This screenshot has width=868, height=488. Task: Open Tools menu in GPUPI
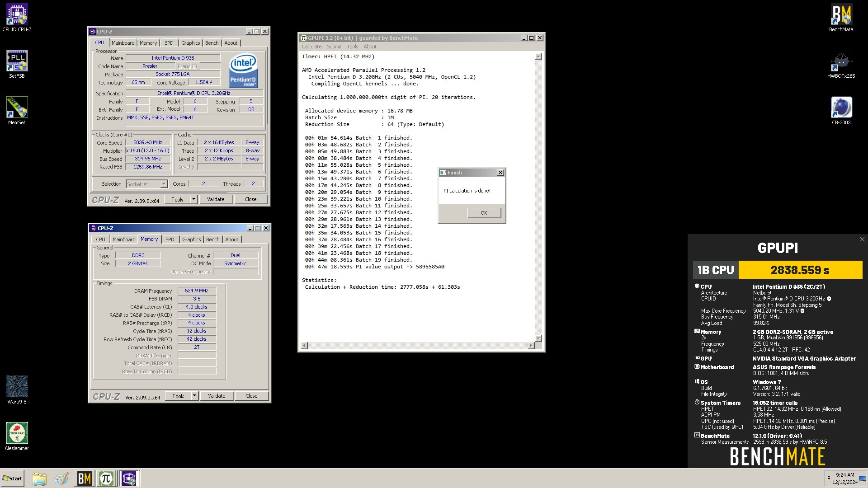pos(352,47)
